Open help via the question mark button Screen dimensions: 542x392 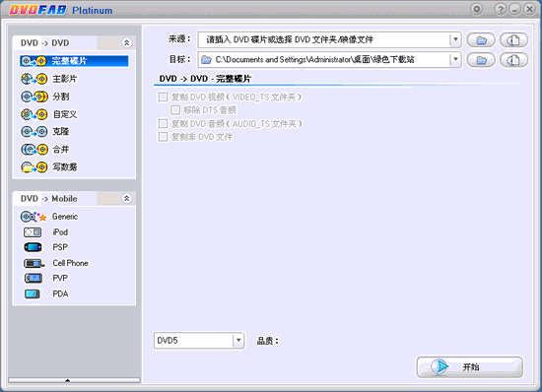501,9
